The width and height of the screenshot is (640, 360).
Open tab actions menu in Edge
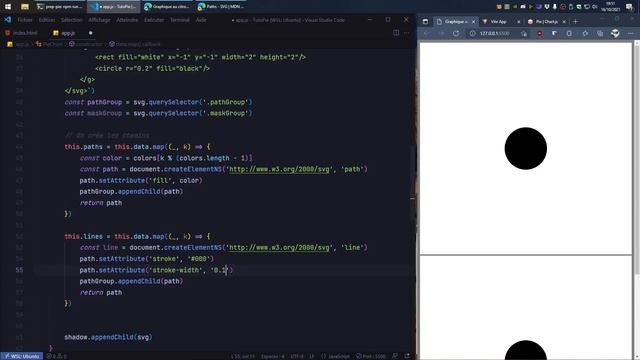coord(425,22)
